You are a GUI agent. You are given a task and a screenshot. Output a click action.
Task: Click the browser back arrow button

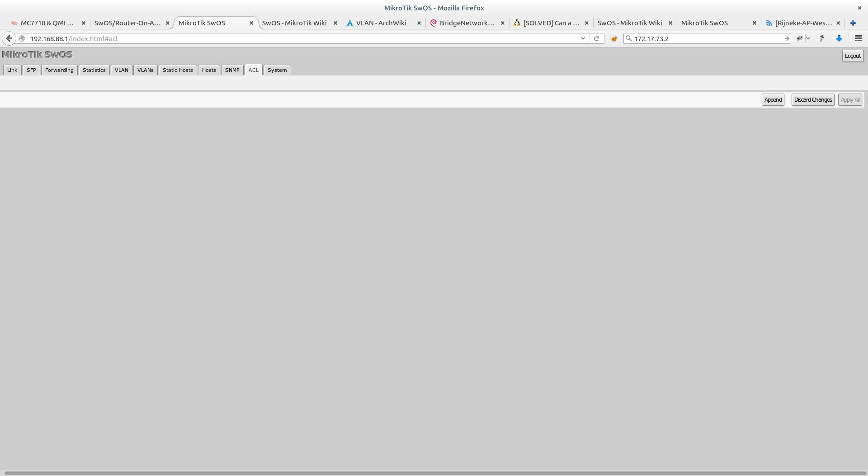click(9, 38)
